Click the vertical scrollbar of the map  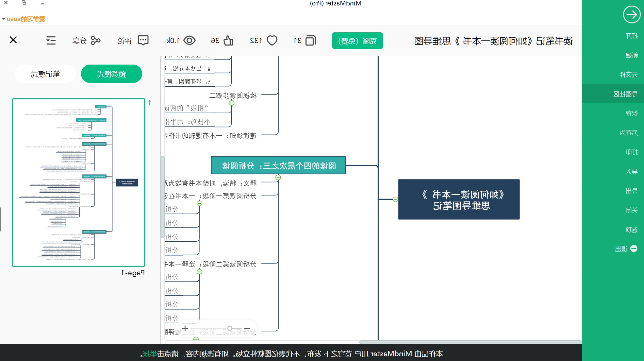click(162, 197)
